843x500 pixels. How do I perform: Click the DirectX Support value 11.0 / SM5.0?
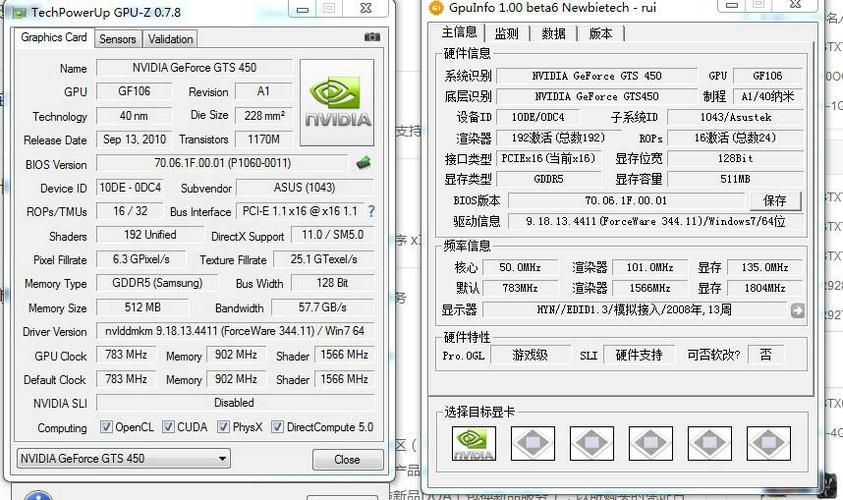[332, 235]
